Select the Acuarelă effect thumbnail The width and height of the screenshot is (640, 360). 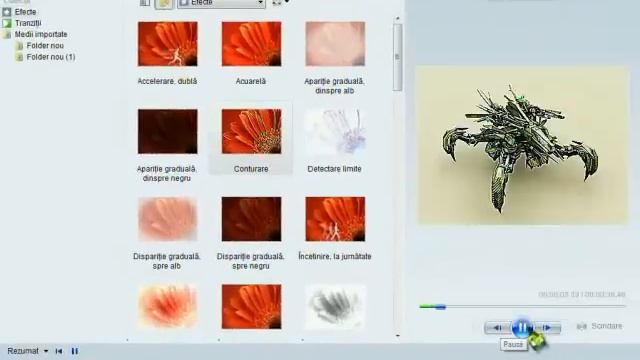tap(251, 44)
